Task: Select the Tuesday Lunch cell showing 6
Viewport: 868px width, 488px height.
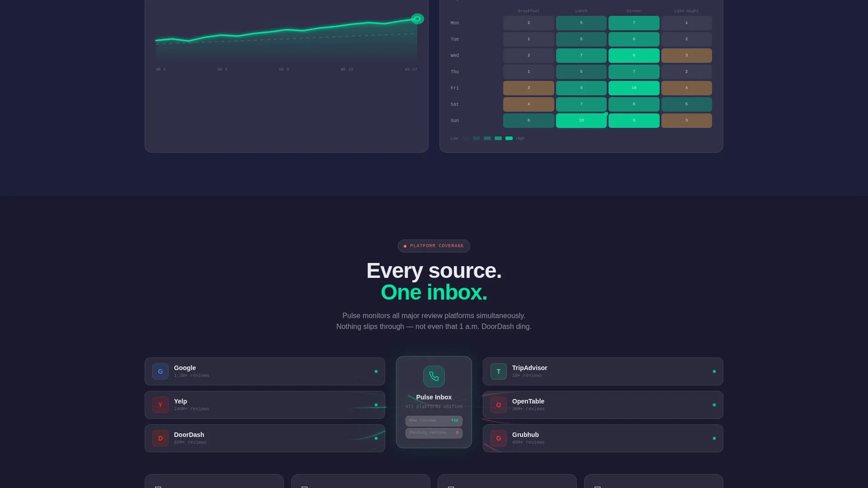Action: tap(581, 39)
